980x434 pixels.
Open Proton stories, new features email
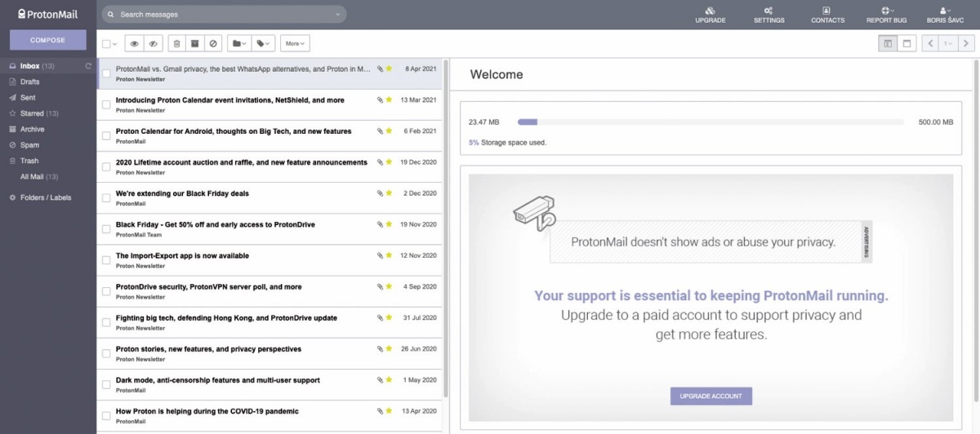pyautogui.click(x=269, y=353)
